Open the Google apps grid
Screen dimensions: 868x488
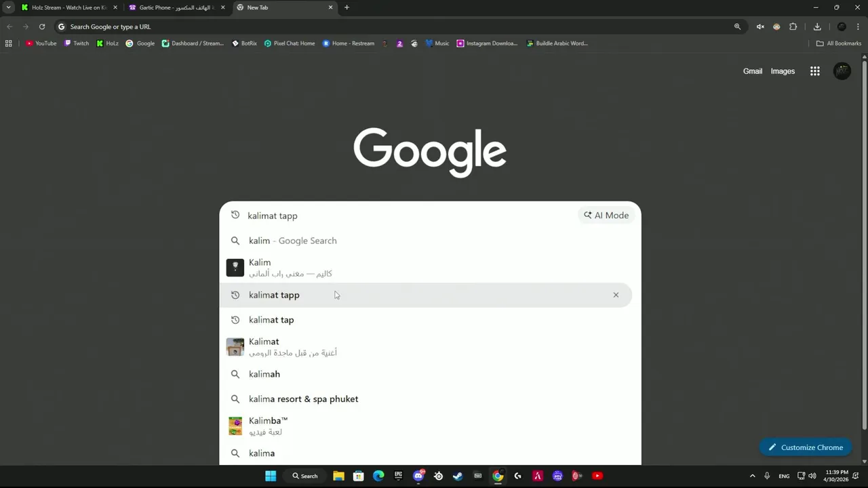pos(815,71)
